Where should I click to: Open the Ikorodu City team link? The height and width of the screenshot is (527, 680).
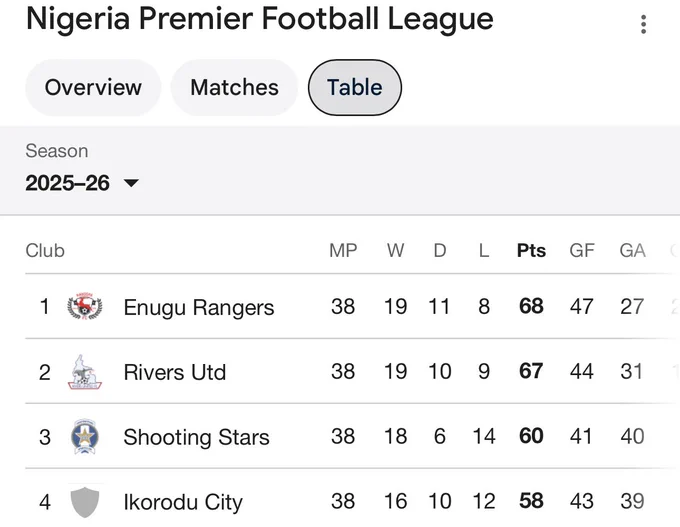pyautogui.click(x=183, y=502)
